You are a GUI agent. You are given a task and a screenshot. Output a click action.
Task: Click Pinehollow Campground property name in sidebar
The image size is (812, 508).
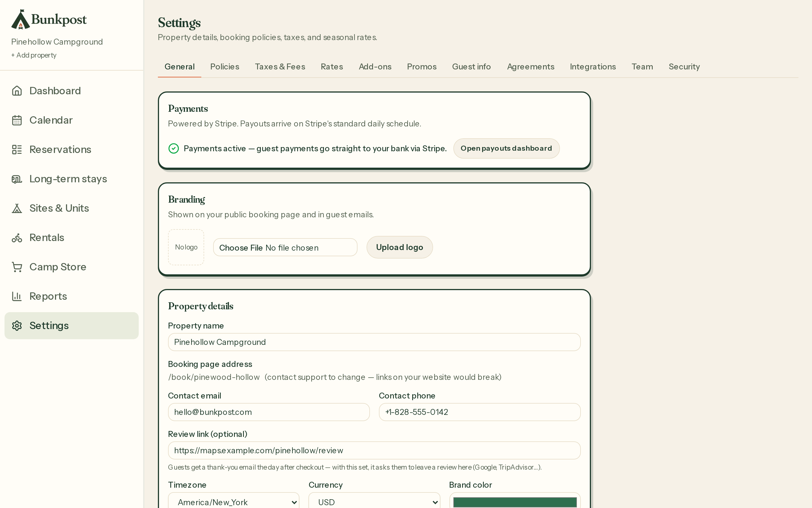[x=57, y=42]
